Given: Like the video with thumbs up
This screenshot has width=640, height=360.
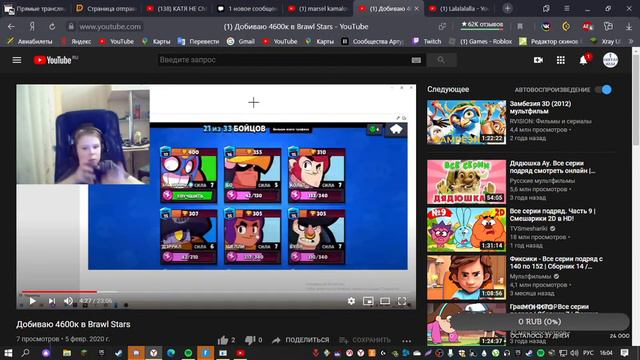Looking at the screenshot, I should point(223,340).
